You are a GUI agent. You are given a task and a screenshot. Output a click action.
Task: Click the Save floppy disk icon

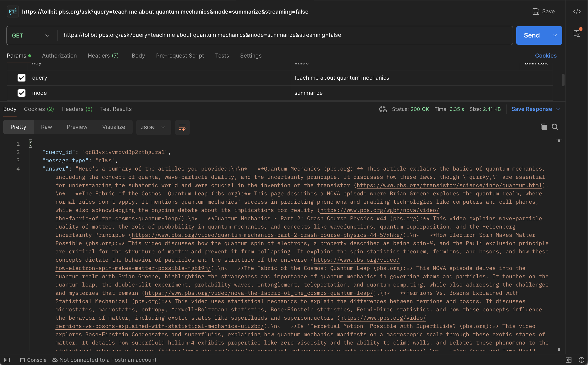535,12
